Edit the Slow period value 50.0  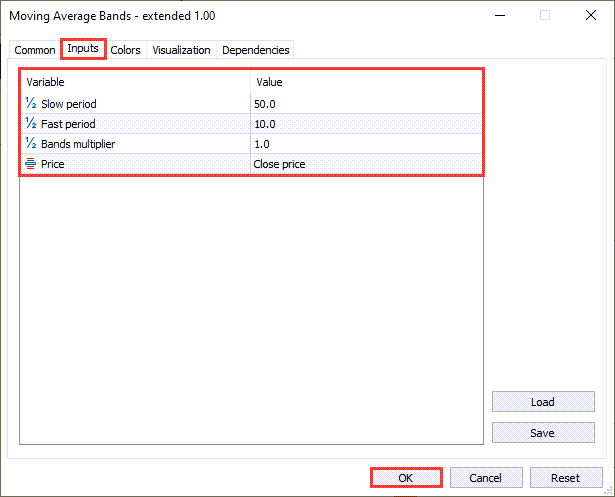365,104
